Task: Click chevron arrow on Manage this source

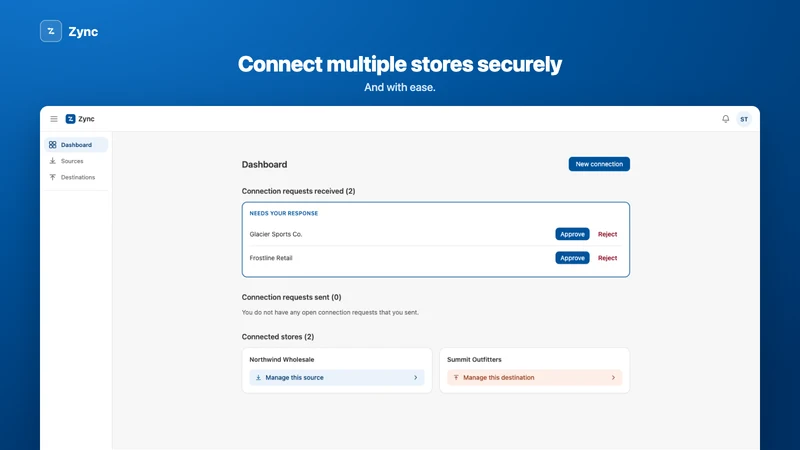Action: [415, 378]
